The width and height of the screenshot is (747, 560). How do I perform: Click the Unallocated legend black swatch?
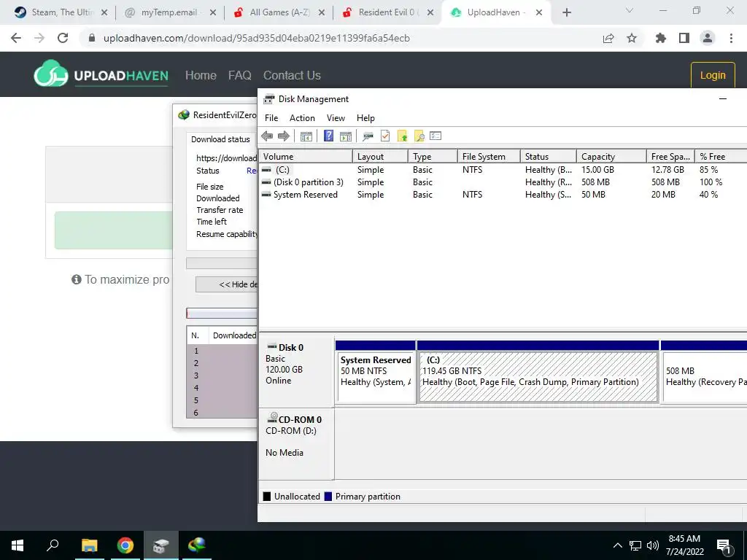point(267,496)
